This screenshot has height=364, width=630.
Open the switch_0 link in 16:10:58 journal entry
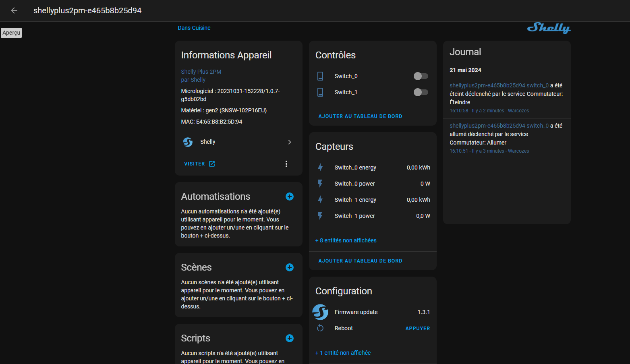[x=537, y=85]
